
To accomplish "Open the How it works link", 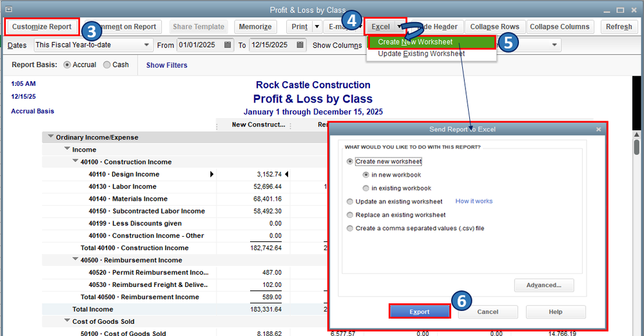I will [474, 201].
